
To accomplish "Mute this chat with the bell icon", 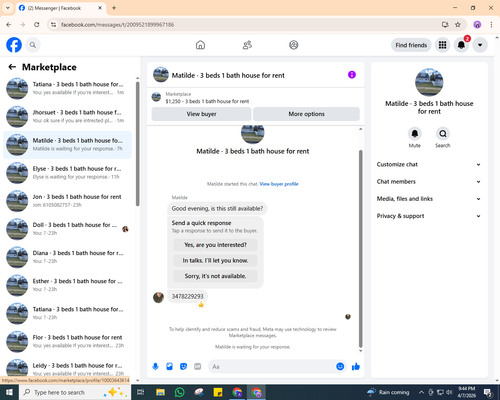I will [415, 134].
